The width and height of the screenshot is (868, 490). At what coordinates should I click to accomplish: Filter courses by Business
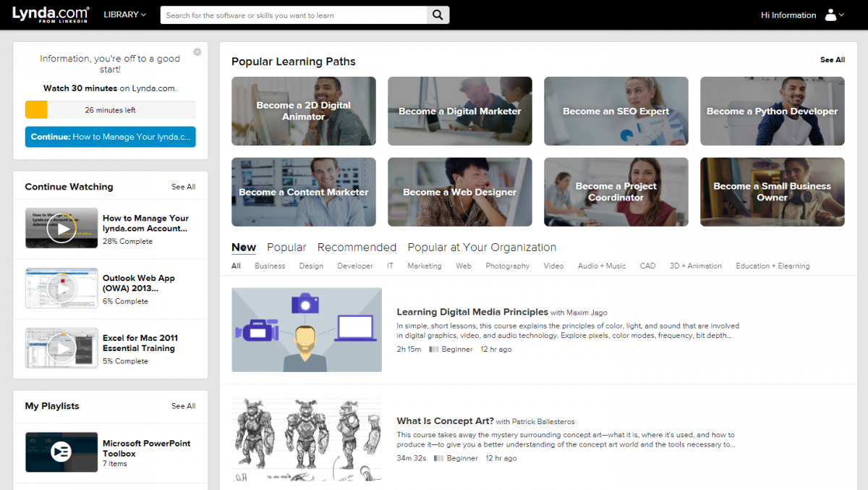[270, 266]
